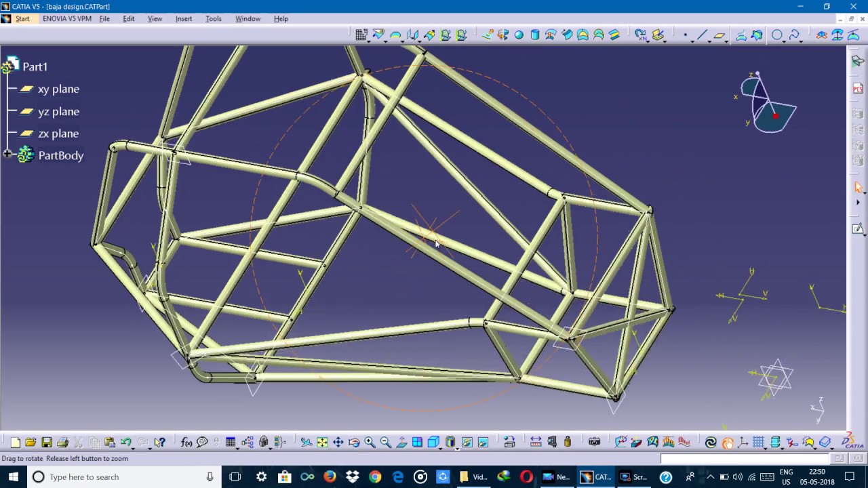The height and width of the screenshot is (488, 868).
Task: Open the Tools menu
Action: (214, 18)
